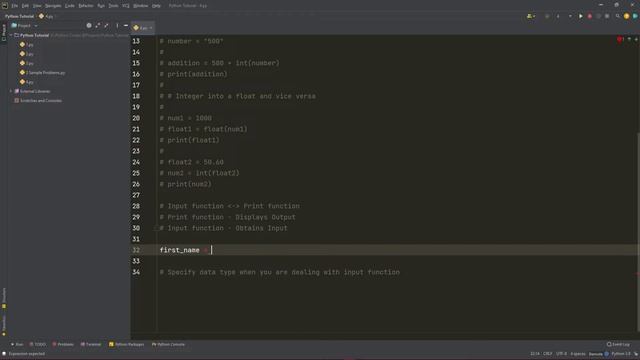640x360 pixels.
Task: Open run configuration dropdown arrow in toolbar
Action: (570, 16)
